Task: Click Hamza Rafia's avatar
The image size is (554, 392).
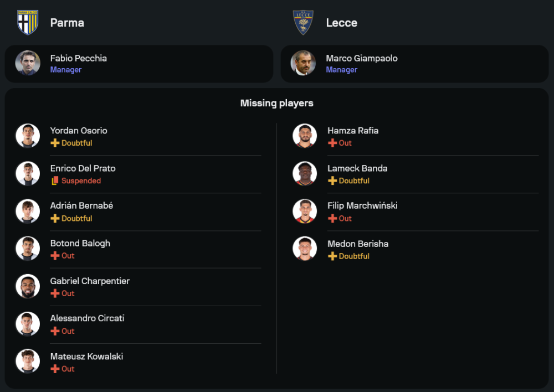Action: coord(305,136)
